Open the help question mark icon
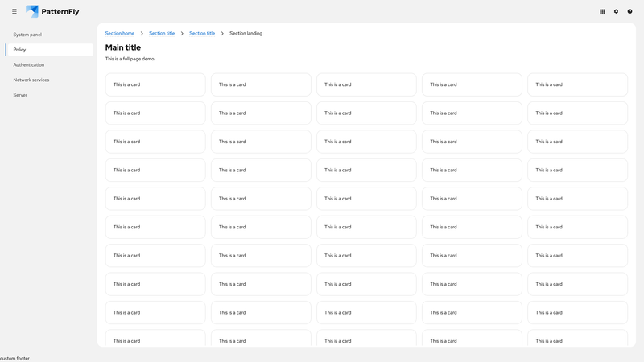This screenshot has height=362, width=644. tap(630, 11)
